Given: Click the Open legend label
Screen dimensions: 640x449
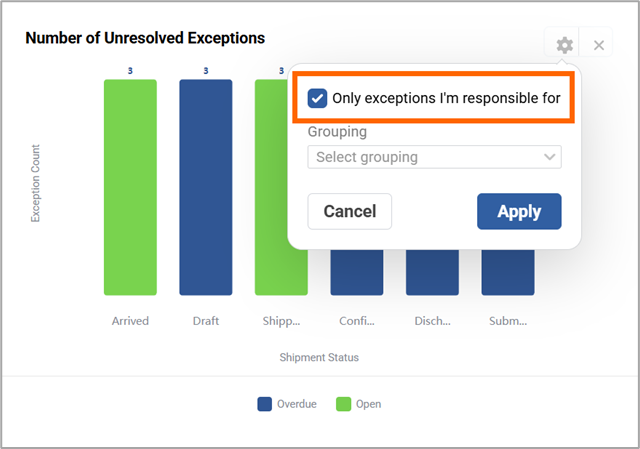Looking at the screenshot, I should 369,405.
